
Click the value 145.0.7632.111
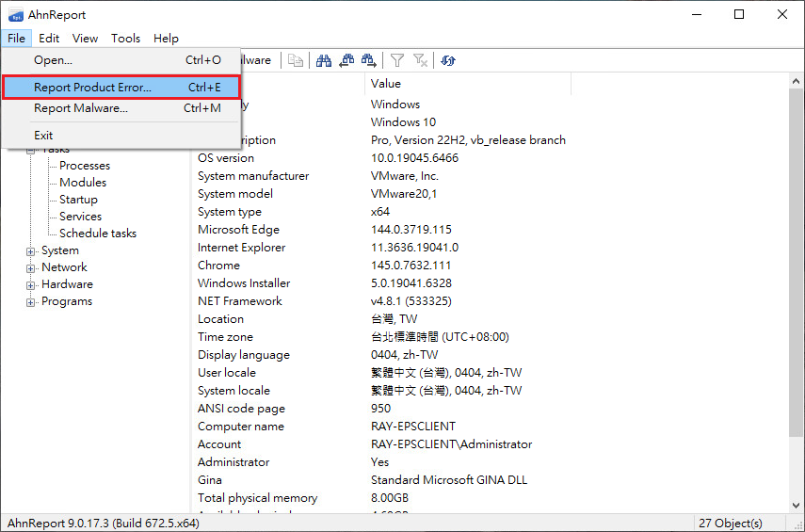411,266
